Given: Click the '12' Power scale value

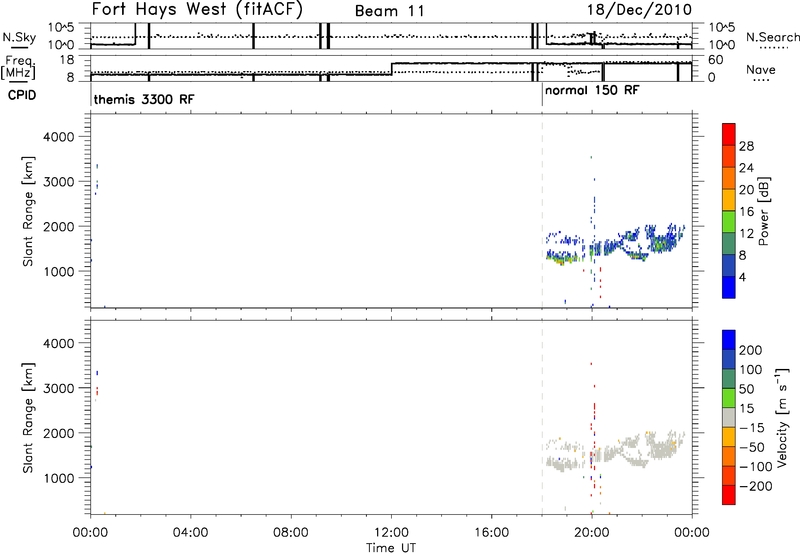Looking at the screenshot, I should (x=746, y=234).
